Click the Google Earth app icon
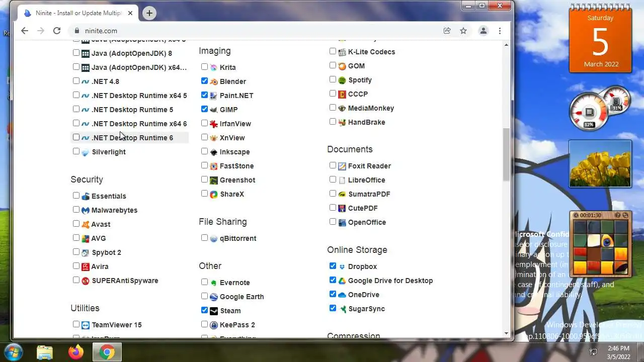 pos(214,297)
